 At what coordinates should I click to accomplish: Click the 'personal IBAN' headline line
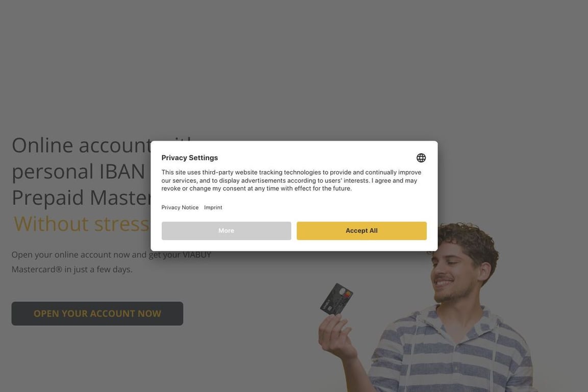click(79, 171)
